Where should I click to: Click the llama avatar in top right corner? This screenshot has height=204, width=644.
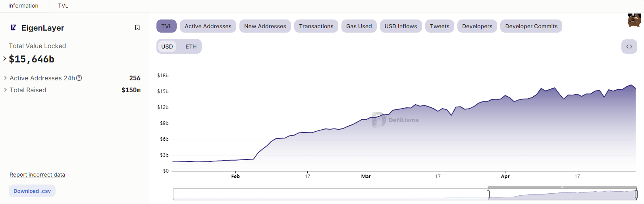pyautogui.click(x=634, y=20)
